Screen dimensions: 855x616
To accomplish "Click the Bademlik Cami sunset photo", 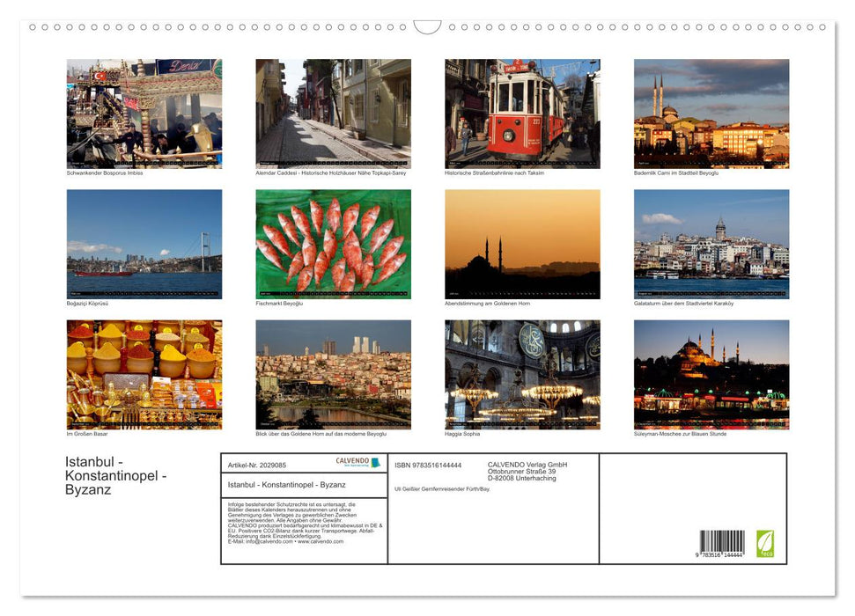I will pos(711,113).
